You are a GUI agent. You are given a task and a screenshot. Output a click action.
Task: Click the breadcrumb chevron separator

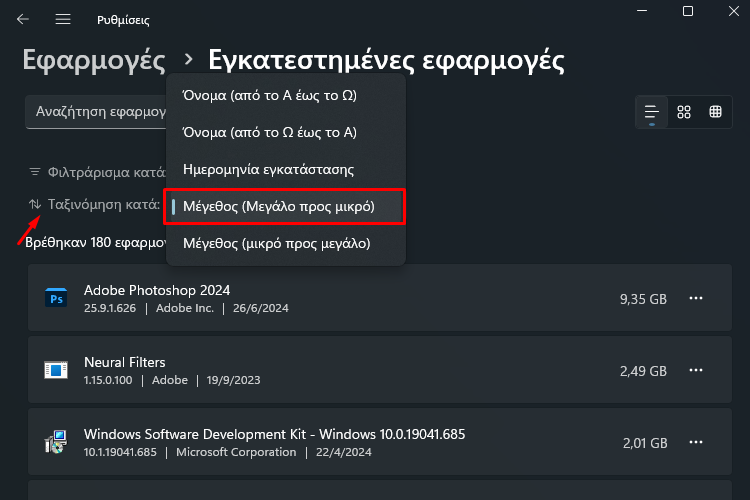point(188,59)
